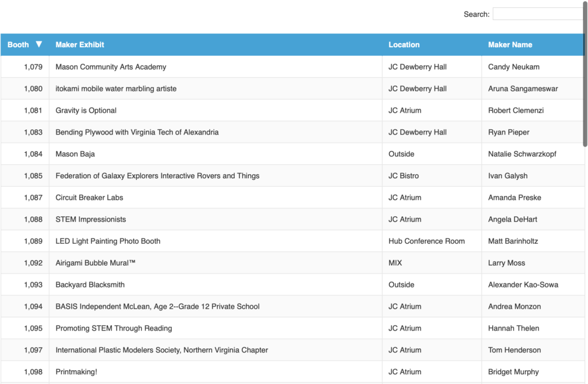Click maker name 'Amanda Preske'

(514, 197)
